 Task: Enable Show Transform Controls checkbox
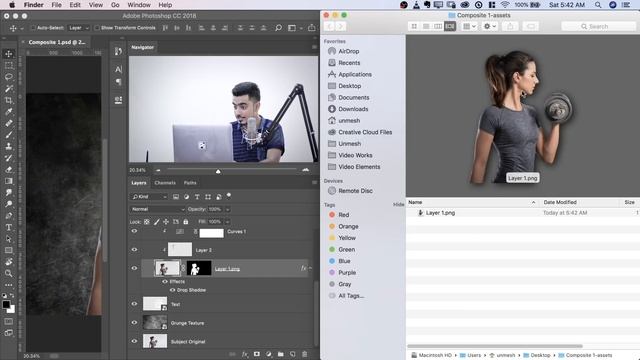[97, 28]
